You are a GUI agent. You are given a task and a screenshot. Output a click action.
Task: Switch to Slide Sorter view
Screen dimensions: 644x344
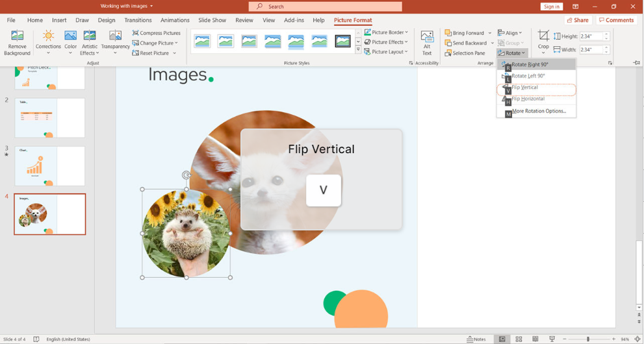click(x=519, y=339)
